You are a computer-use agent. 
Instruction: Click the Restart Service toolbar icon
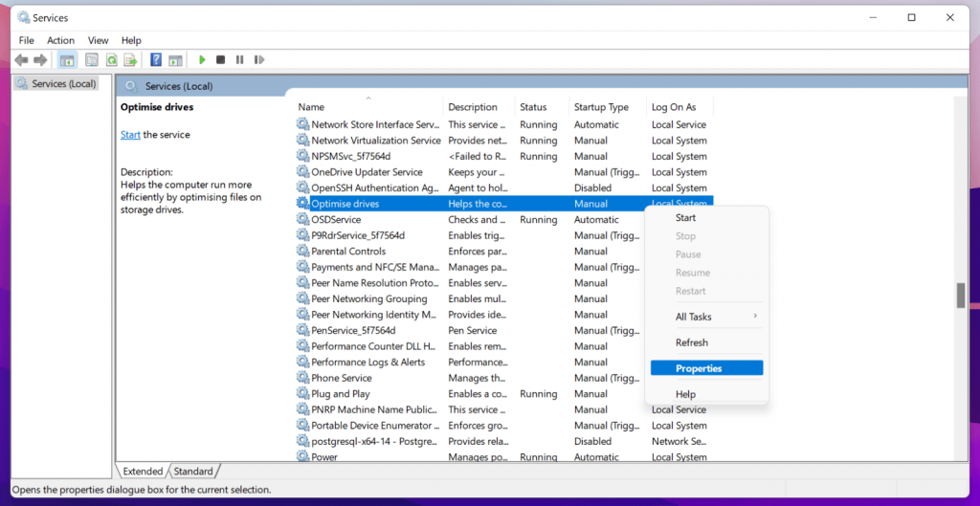259,60
